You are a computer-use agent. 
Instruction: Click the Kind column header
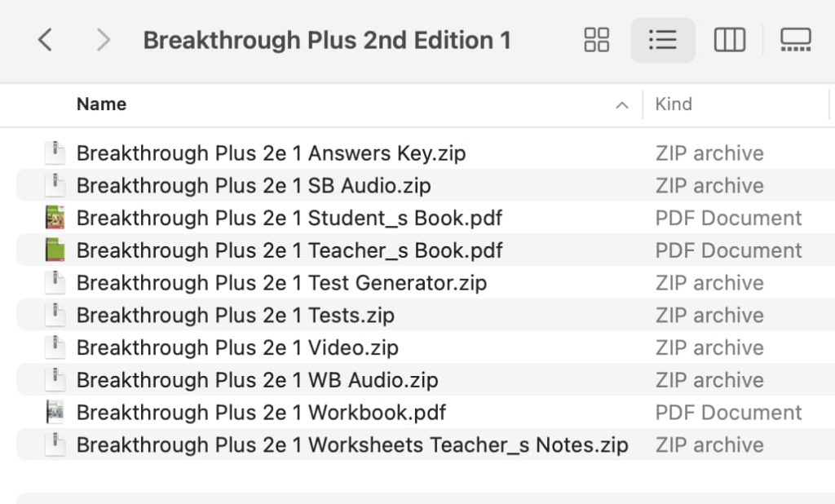pos(674,104)
